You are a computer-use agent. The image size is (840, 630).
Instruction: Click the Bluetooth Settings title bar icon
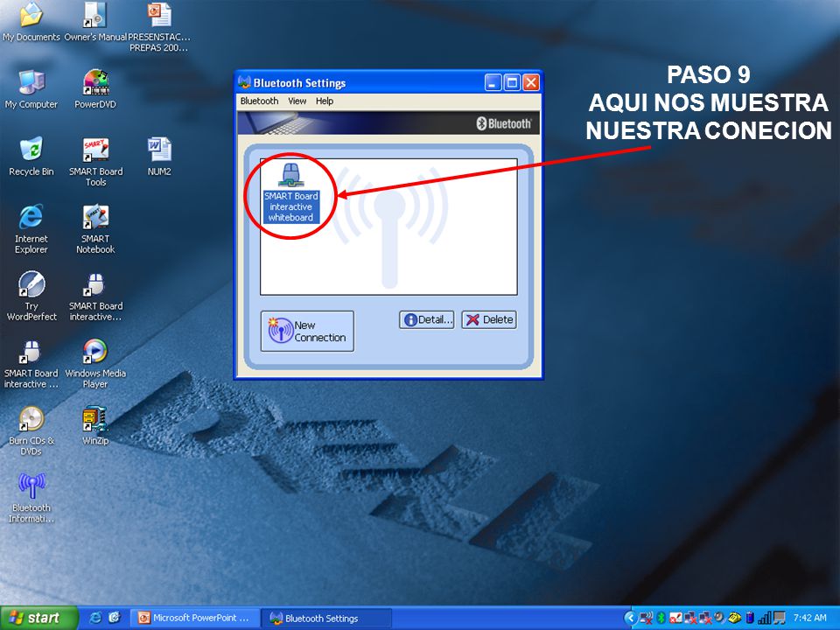click(245, 82)
